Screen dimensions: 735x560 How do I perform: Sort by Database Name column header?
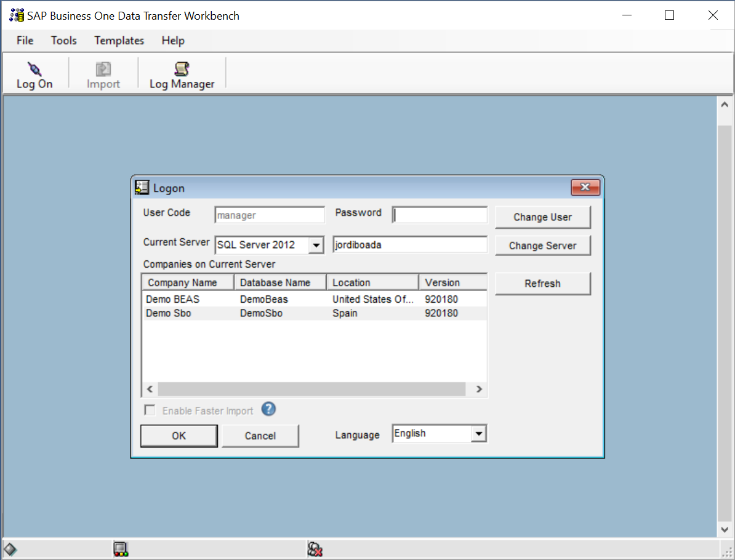coord(280,282)
